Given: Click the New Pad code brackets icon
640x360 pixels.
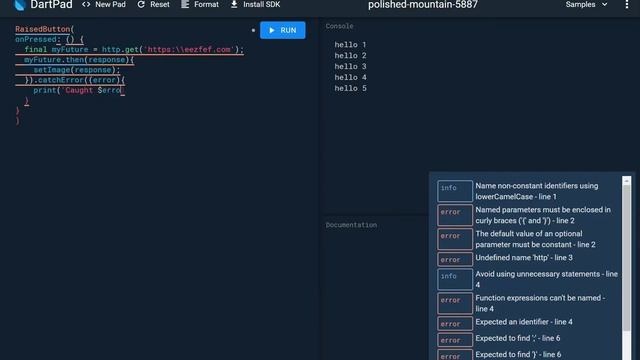Looking at the screenshot, I should tap(86, 4).
